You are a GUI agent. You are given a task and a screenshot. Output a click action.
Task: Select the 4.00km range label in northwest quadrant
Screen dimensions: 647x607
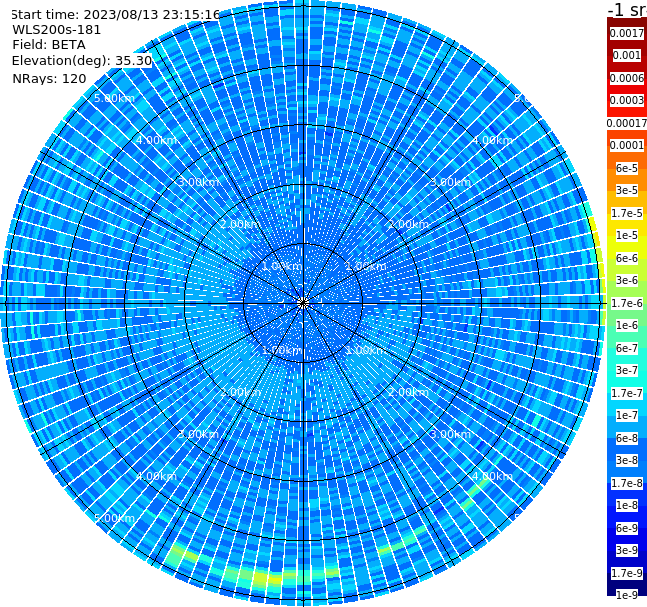[156, 140]
